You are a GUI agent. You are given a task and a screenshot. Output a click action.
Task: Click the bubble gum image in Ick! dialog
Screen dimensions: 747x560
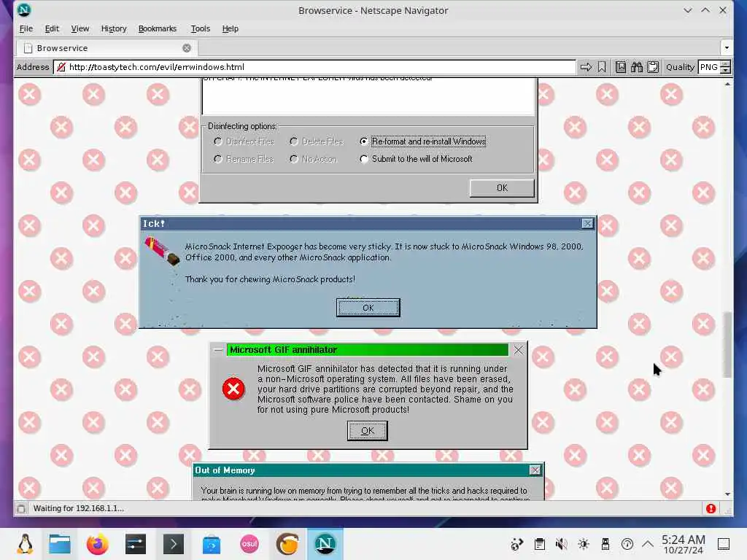[162, 251]
